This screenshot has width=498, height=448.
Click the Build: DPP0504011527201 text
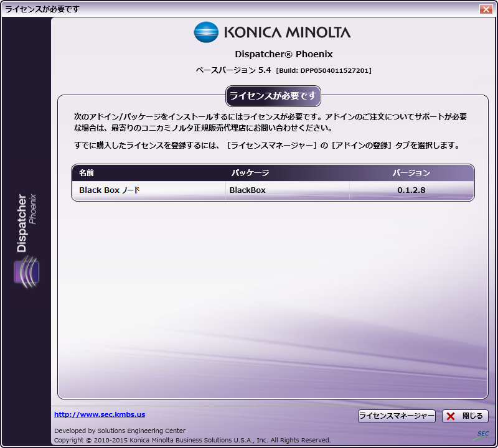pos(324,70)
